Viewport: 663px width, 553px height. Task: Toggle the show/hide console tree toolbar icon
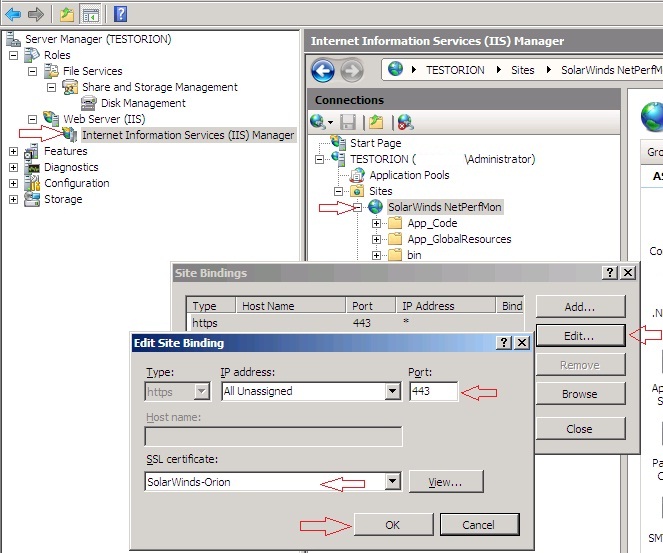pos(90,15)
